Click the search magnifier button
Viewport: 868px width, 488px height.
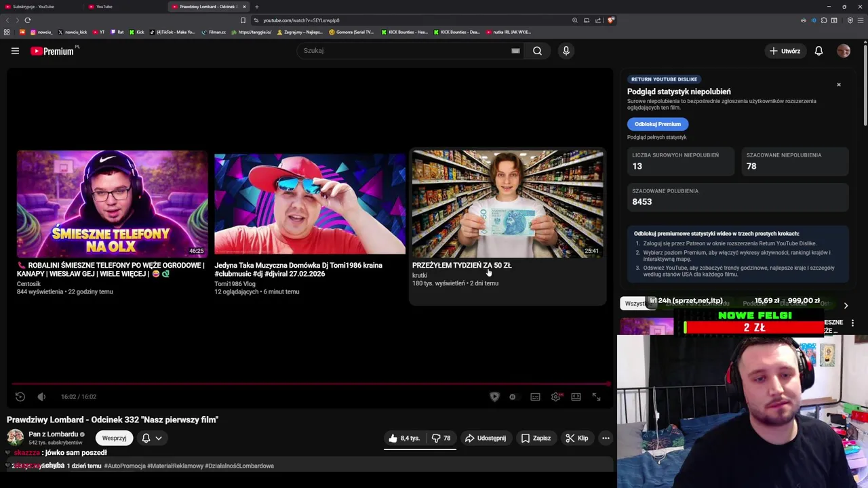click(x=537, y=51)
